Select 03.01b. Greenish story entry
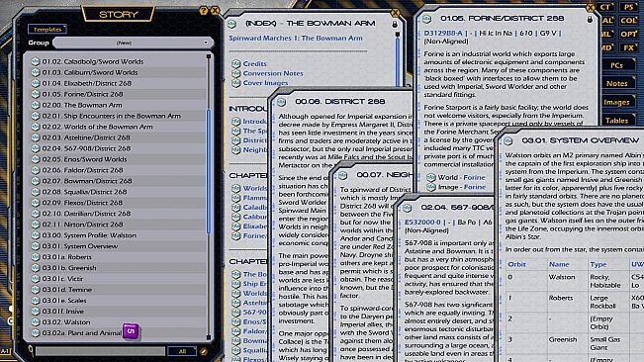The width and height of the screenshot is (644, 362). click(x=119, y=268)
